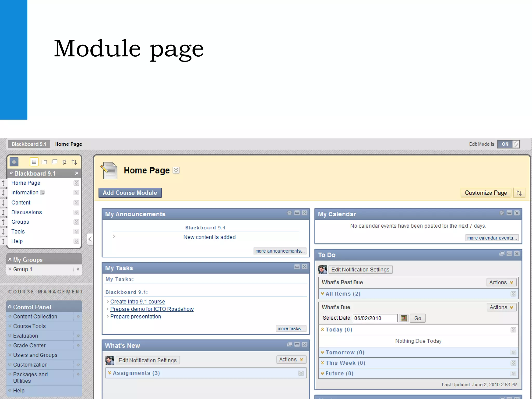Click the avatar icon in What's New module

[110, 360]
